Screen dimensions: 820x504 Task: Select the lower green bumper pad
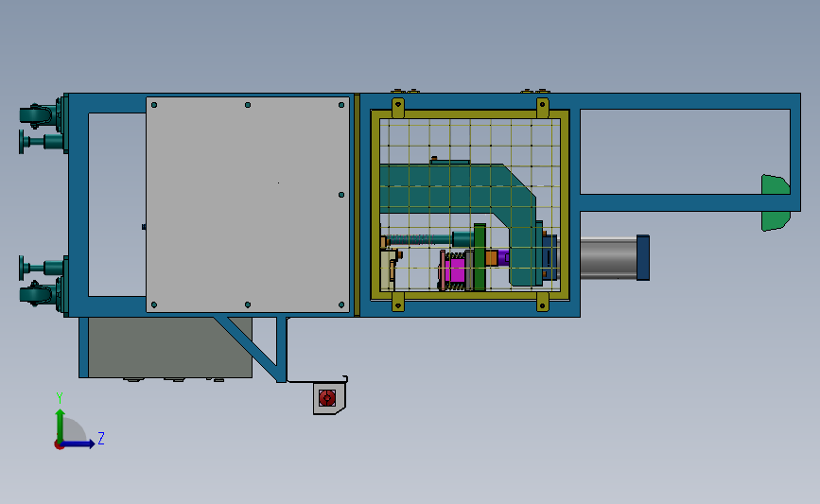(775, 220)
